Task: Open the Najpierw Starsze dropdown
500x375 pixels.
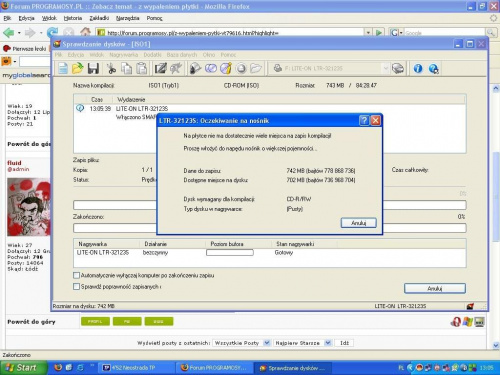Action: click(328, 343)
